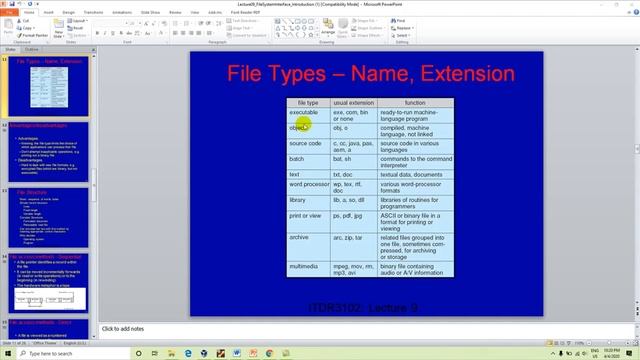Click the 'bat, sh' extension cell

click(353, 162)
